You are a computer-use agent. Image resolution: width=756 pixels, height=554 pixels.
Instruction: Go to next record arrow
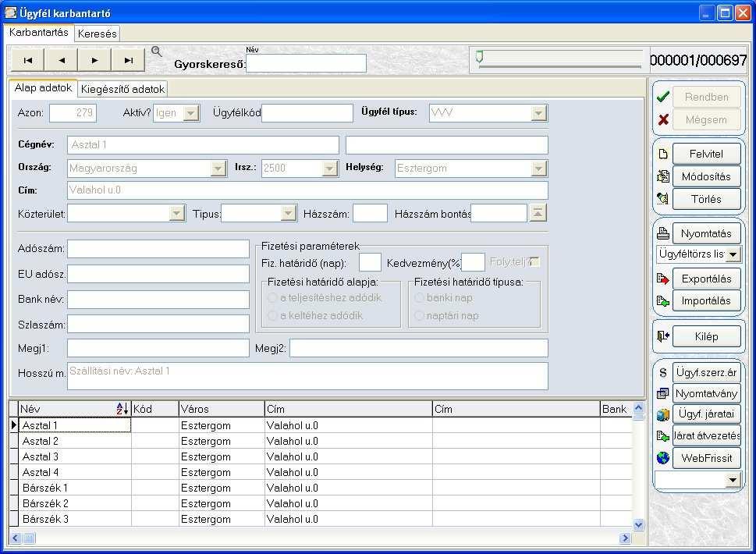[x=94, y=60]
